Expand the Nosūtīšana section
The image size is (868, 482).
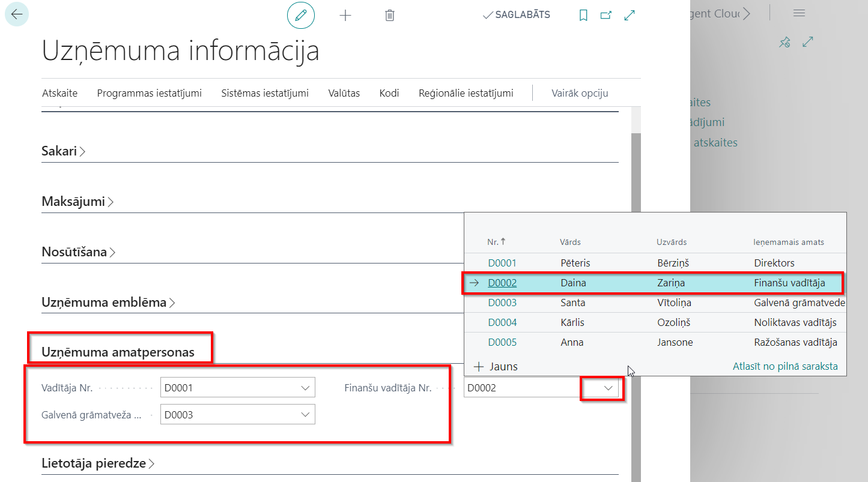pos(79,252)
